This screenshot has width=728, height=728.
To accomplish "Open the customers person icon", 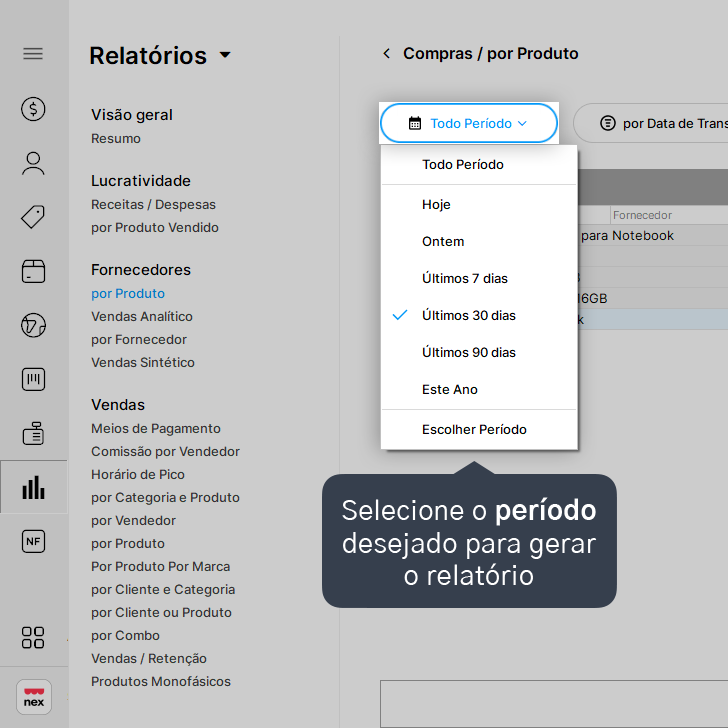I will [x=33, y=163].
